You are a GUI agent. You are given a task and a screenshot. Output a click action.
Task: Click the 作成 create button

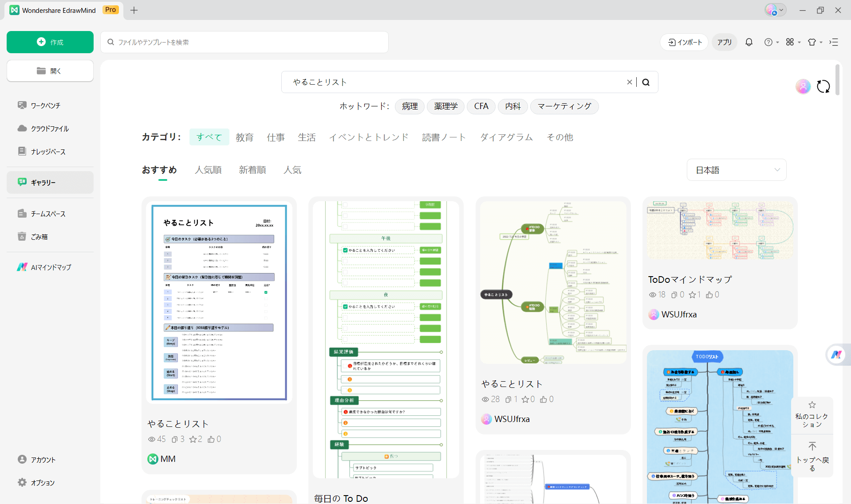click(x=50, y=42)
